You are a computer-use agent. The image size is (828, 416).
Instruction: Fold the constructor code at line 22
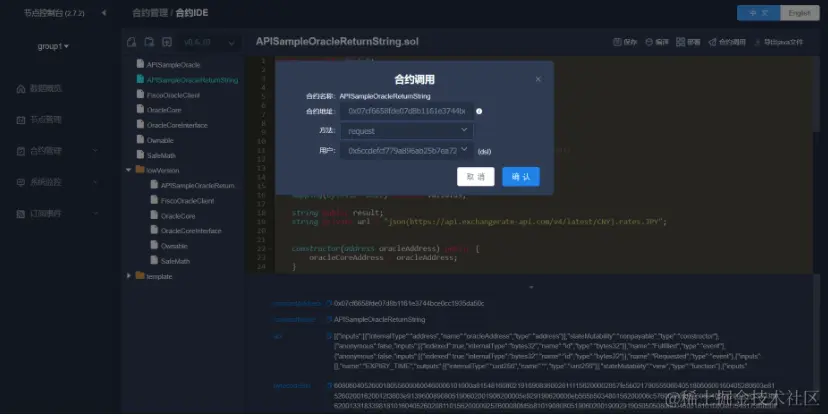pos(270,249)
